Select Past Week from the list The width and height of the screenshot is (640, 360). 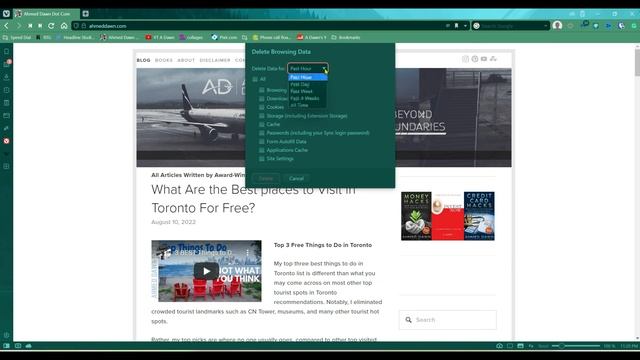308,91
